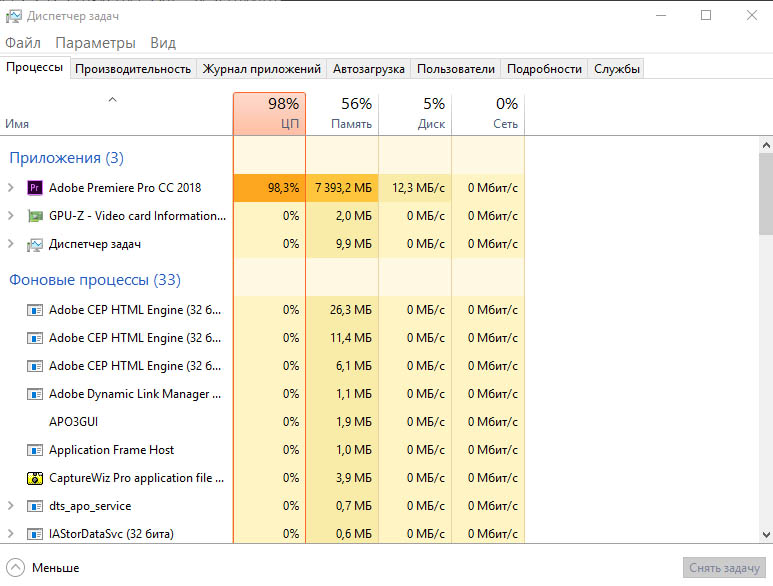Click the Task Manager title bar icon

click(13, 16)
